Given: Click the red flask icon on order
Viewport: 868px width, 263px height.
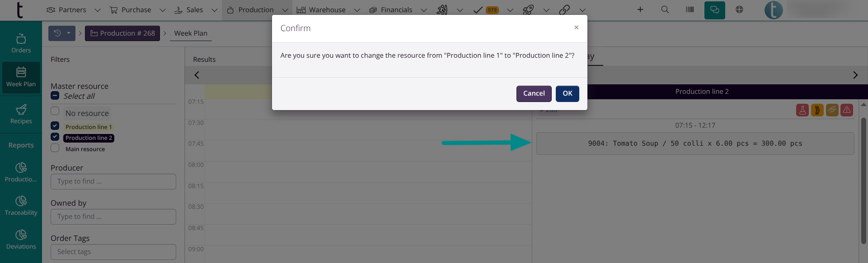Looking at the screenshot, I should point(802,110).
